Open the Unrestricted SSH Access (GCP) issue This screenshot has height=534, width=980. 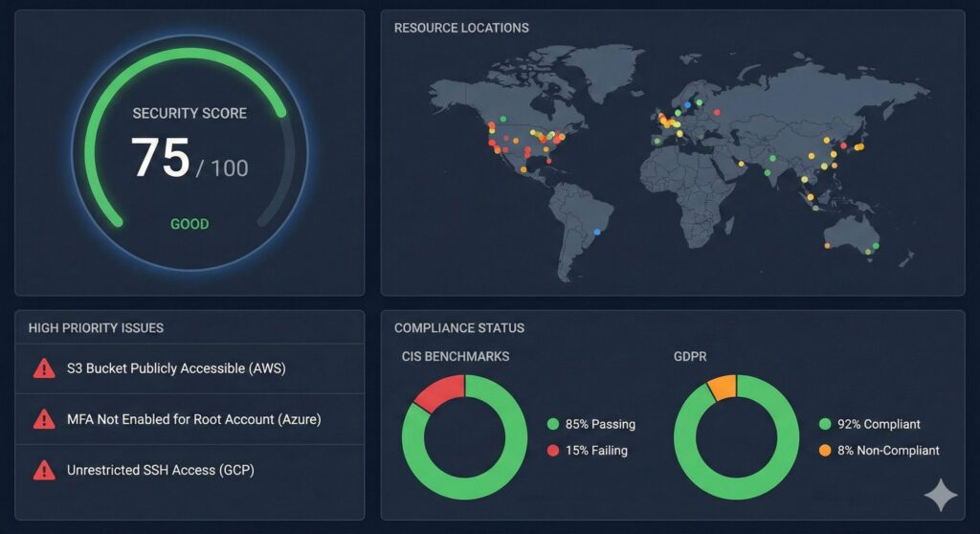click(x=160, y=470)
